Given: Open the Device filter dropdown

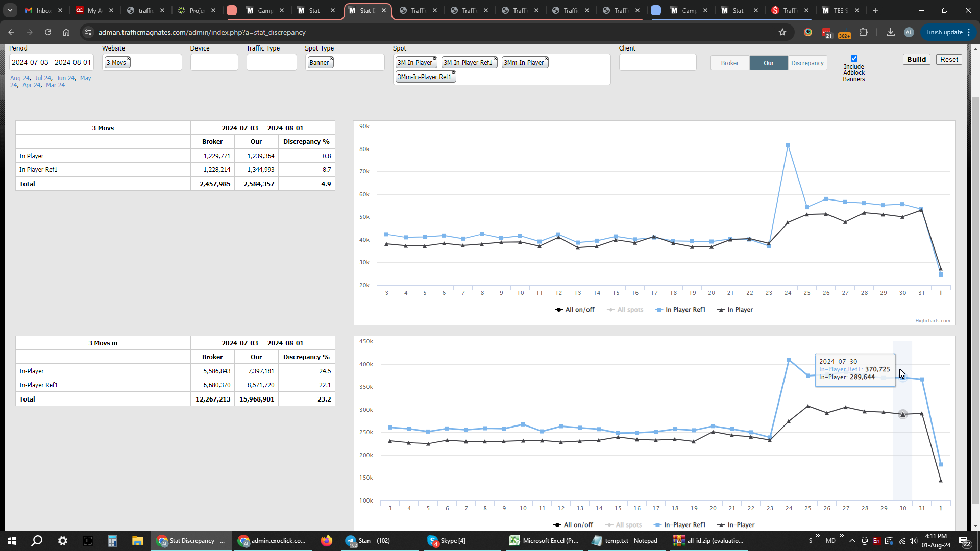Looking at the screenshot, I should click(214, 62).
